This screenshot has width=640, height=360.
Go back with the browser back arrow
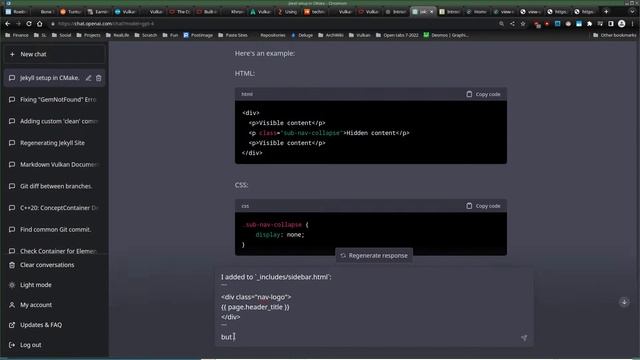(8, 24)
